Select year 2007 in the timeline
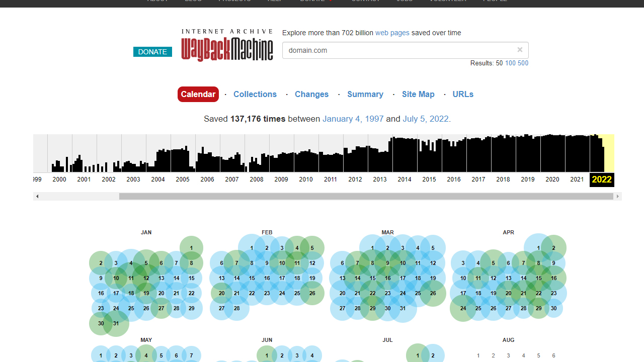This screenshot has width=644, height=362. [232, 179]
